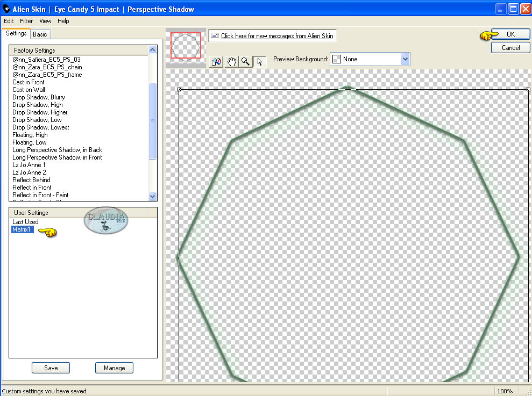This screenshot has height=396, width=532.
Task: Open the Preview Background dropdown
Action: coord(405,59)
